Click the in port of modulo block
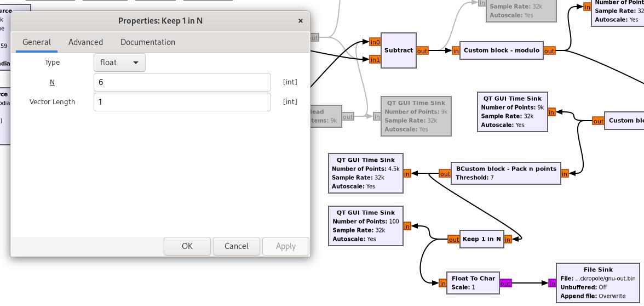The height and width of the screenshot is (306, 644). (456, 51)
